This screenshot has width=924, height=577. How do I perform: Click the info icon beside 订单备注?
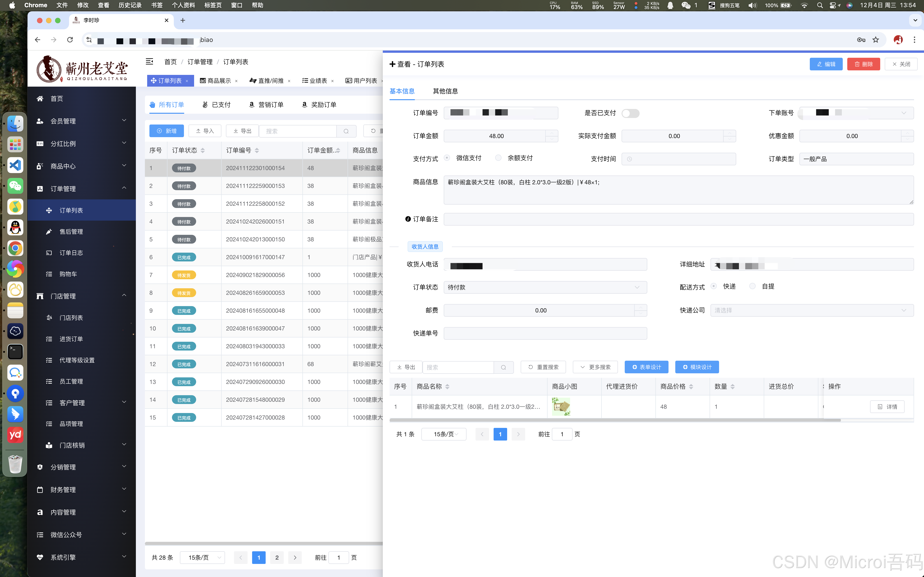[x=408, y=219]
